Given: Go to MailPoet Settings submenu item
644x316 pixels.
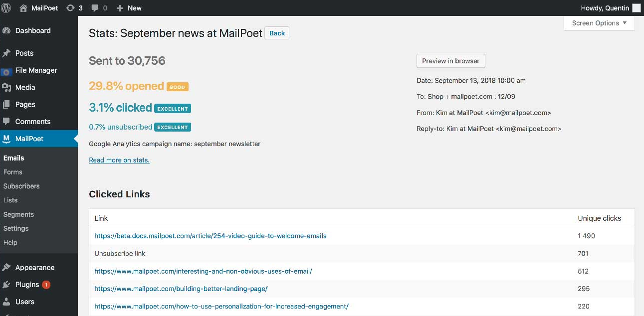Looking at the screenshot, I should coord(16,228).
